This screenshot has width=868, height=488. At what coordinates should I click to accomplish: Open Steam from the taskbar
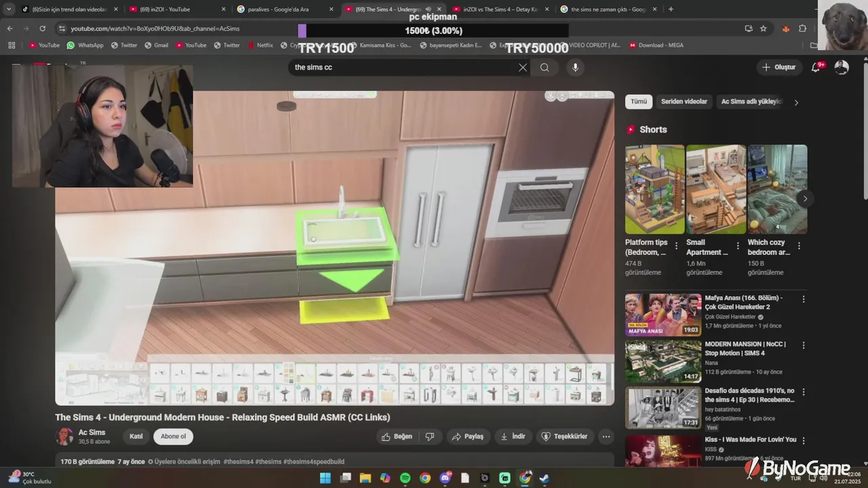(545, 478)
